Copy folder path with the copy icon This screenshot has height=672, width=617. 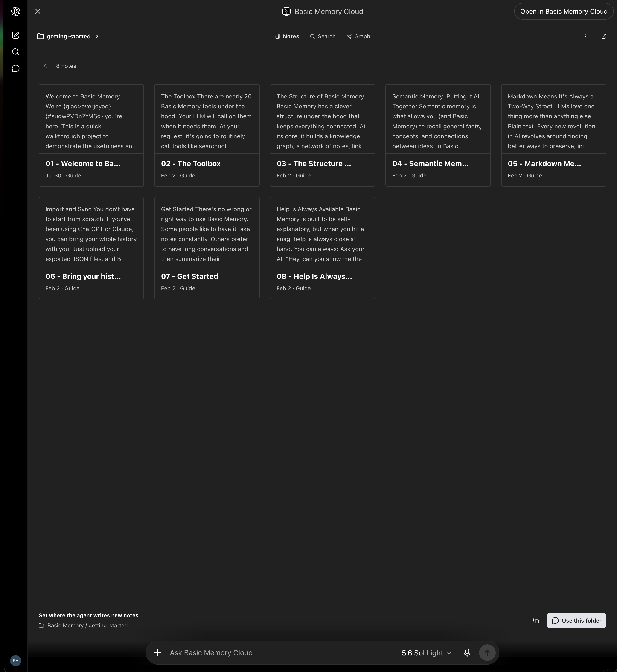point(536,620)
